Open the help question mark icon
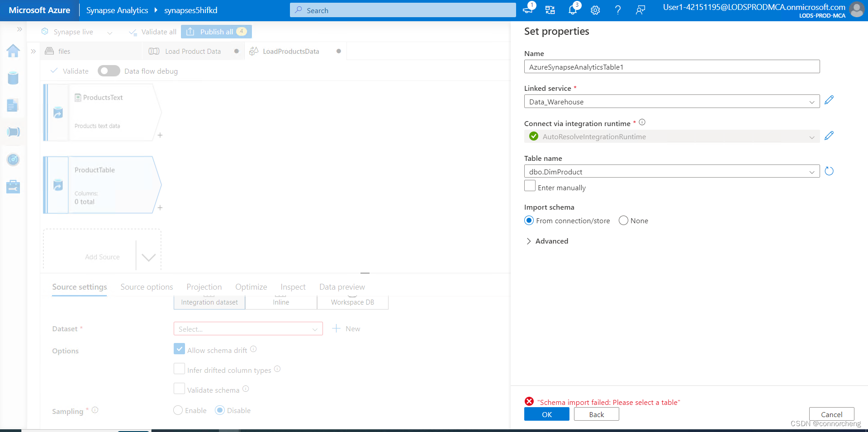868x432 pixels. pos(618,10)
